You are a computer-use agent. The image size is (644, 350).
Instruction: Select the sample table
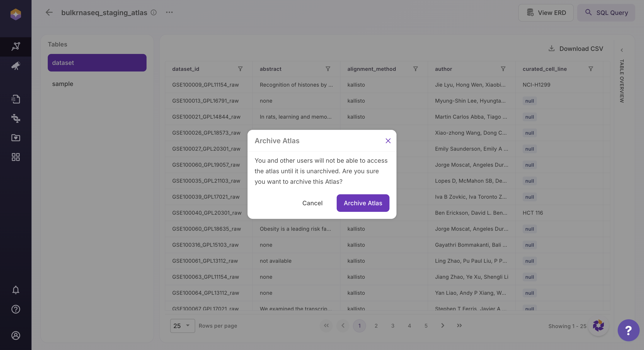62,84
